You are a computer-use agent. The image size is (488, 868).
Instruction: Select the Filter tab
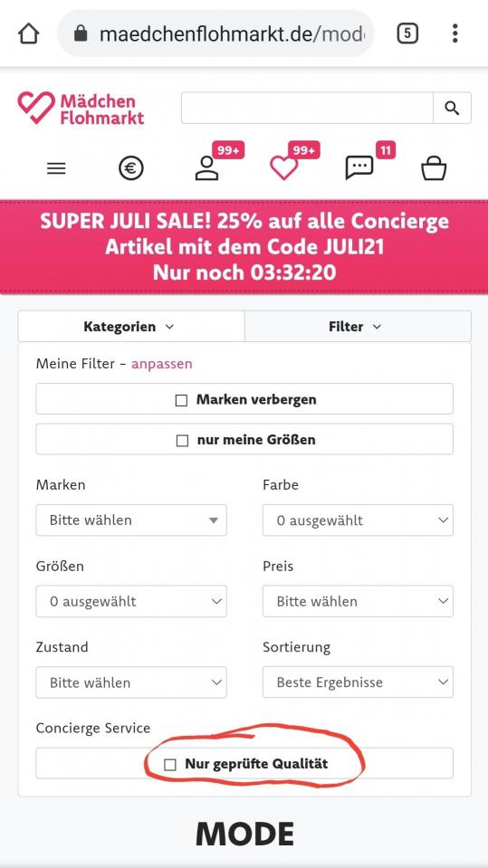point(358,327)
